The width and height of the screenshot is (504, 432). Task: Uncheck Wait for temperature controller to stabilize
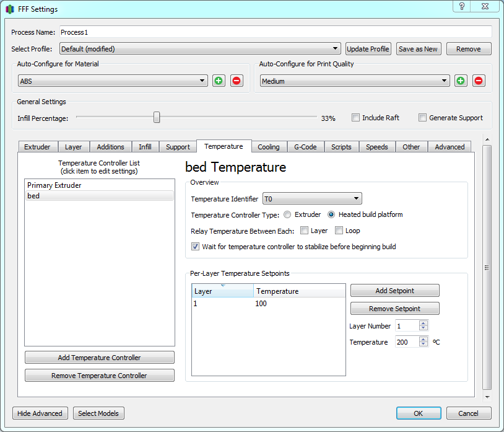click(x=195, y=247)
